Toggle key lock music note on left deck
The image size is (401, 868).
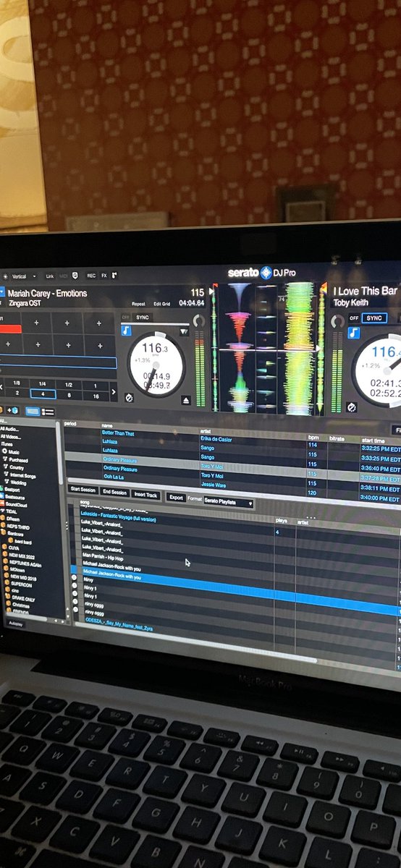click(126, 331)
